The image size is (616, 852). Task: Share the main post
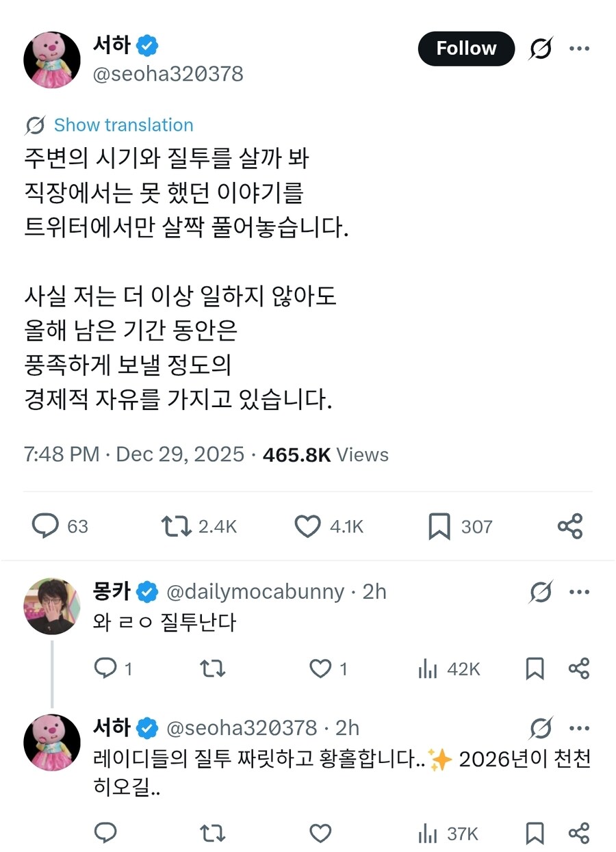click(x=570, y=526)
